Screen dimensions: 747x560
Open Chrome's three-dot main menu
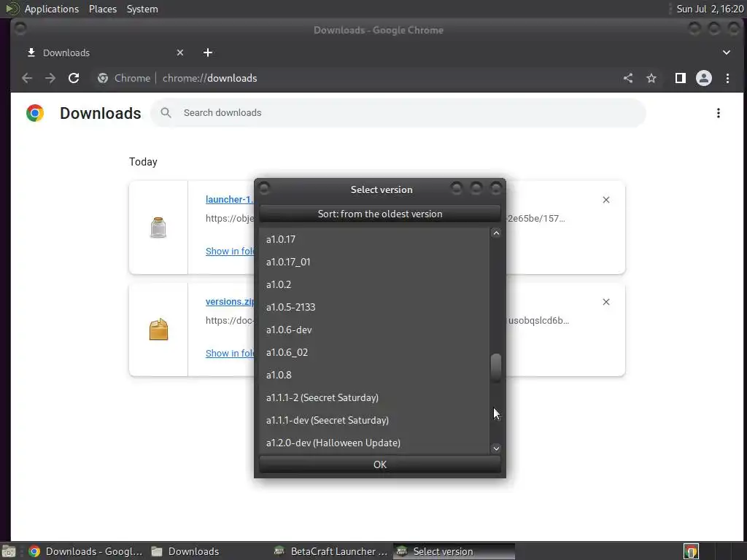coord(727,78)
